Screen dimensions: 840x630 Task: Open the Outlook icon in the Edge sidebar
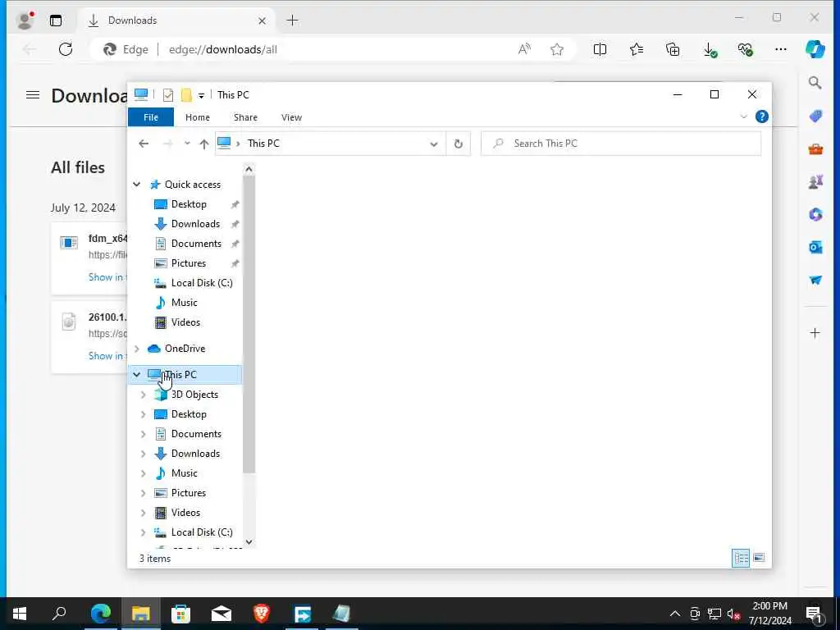pyautogui.click(x=815, y=247)
